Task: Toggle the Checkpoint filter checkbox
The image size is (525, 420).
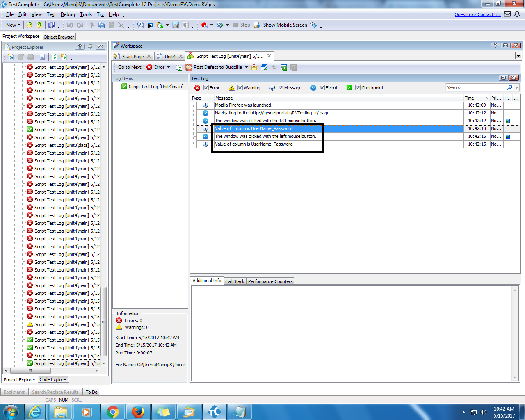Action: (358, 88)
